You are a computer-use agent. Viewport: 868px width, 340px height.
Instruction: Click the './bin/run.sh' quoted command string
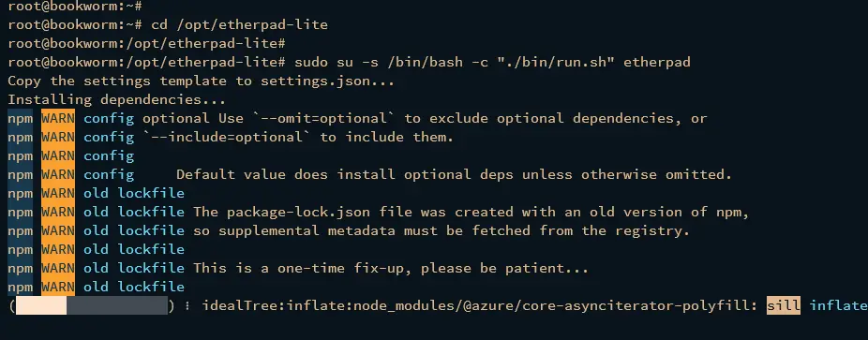click(556, 62)
